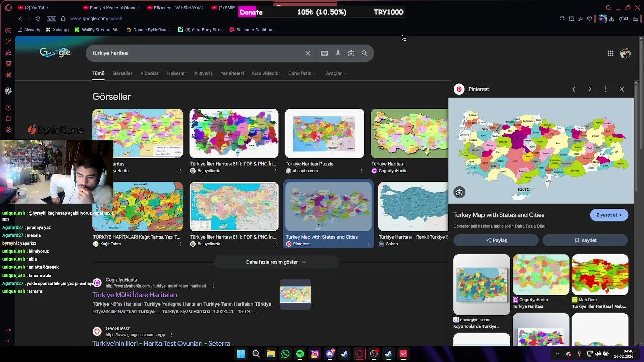This screenshot has width=644, height=362.
Task: Click the Kaydet save button
Action: (585, 240)
